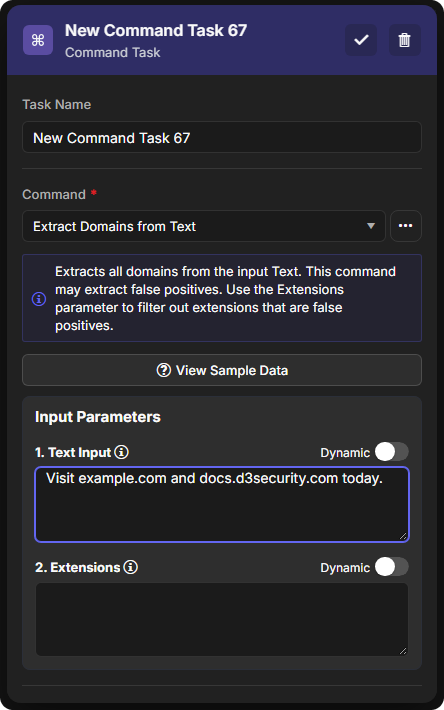Open the three-dots more options button

406,225
